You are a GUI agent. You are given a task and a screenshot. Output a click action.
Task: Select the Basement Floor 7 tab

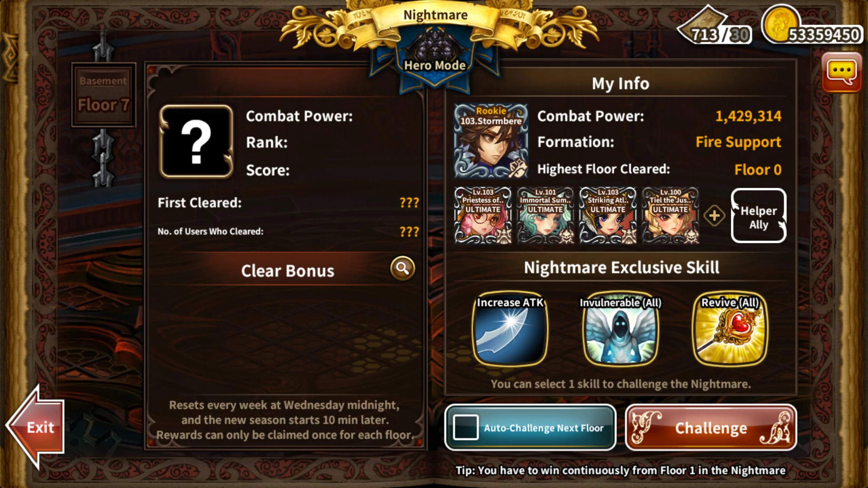(103, 95)
